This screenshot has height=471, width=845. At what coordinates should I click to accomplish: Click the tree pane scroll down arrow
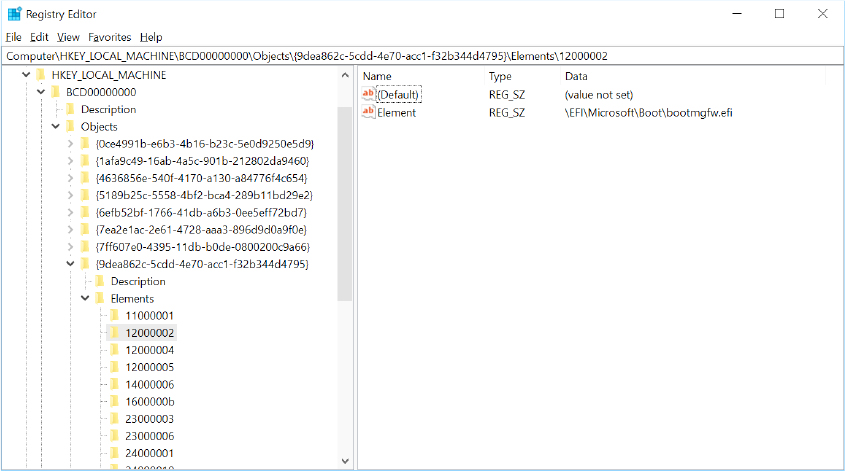(x=345, y=462)
